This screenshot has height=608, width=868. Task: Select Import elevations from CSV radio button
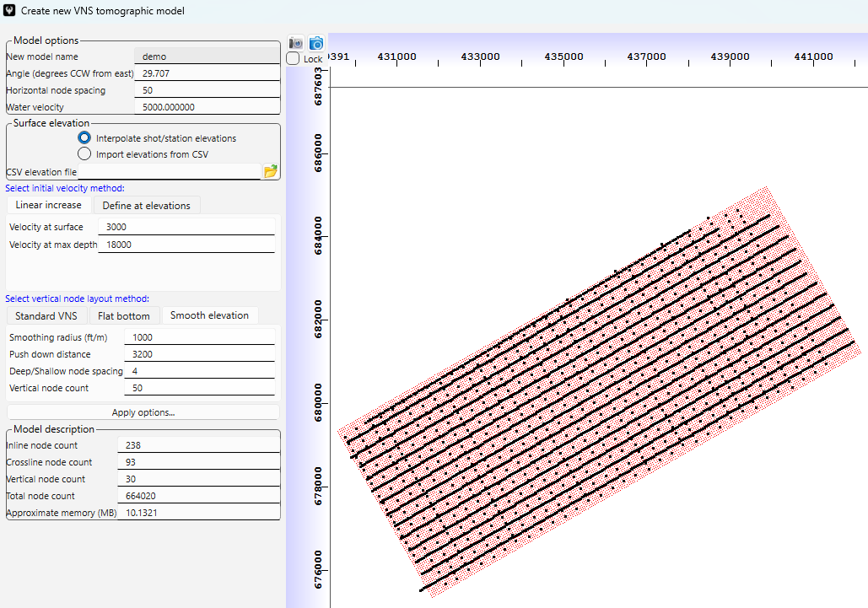click(x=84, y=153)
